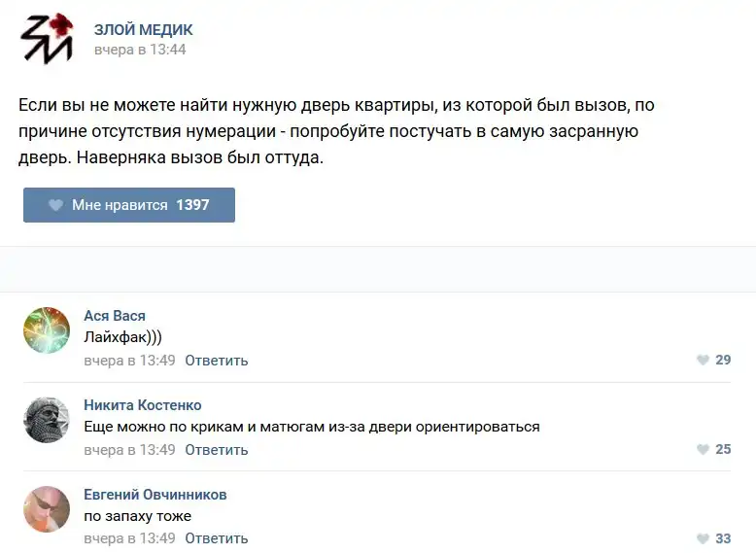
Task: Open Евгений Овчинников's profile avatar
Action: (47, 509)
